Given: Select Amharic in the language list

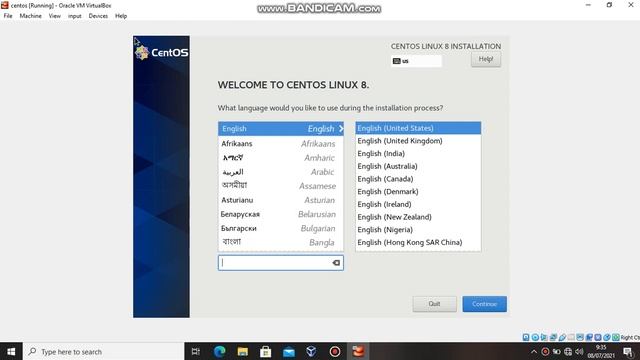Looking at the screenshot, I should (x=281, y=158).
